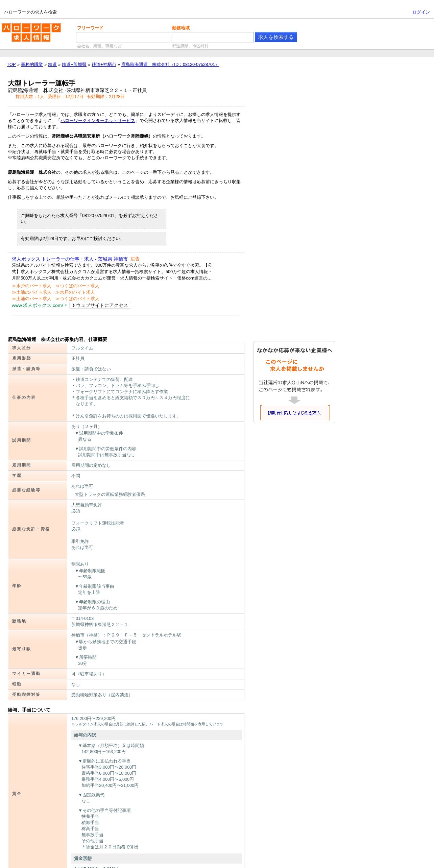Open the 求人ボックス トレーラーの仕事 ad link

point(70,259)
